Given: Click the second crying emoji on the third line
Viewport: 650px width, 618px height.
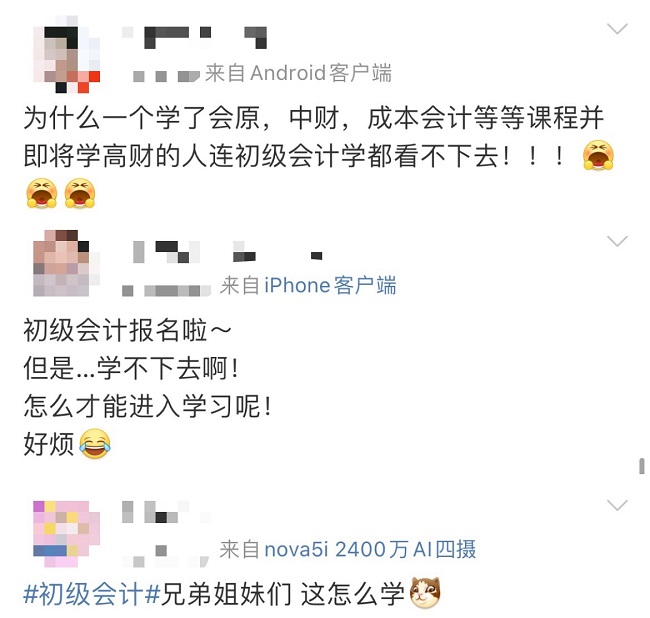Looking at the screenshot, I should (80, 193).
